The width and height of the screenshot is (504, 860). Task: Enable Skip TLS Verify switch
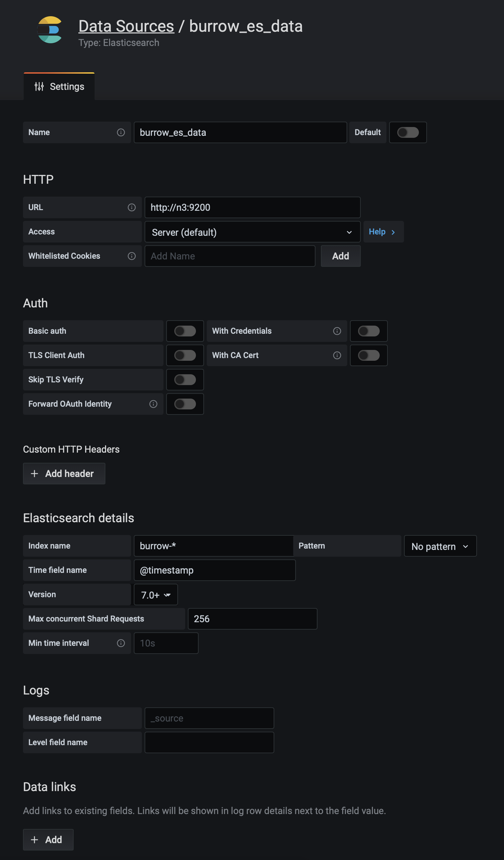(x=185, y=380)
